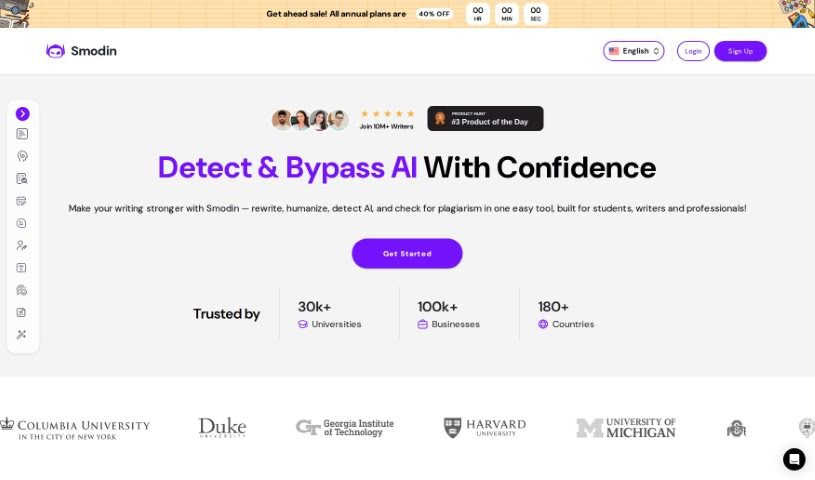Open the person-with-pen humanizer icon
The image size is (815, 480).
point(22,245)
